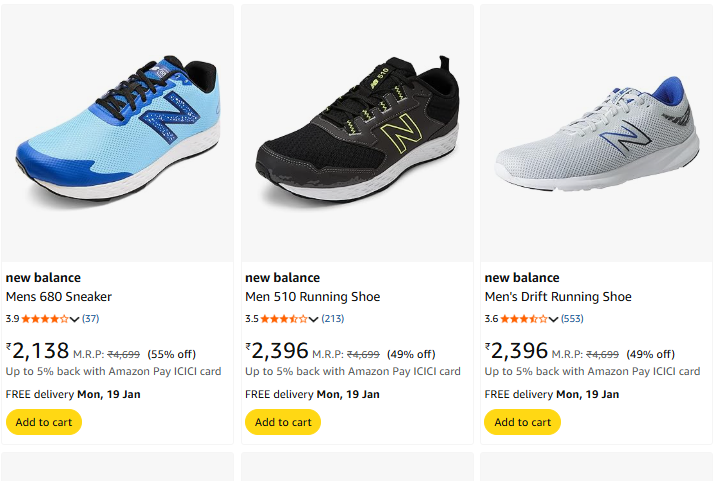Open the black Men 510 Running Shoe image
This screenshot has width=717, height=481.
pyautogui.click(x=357, y=132)
